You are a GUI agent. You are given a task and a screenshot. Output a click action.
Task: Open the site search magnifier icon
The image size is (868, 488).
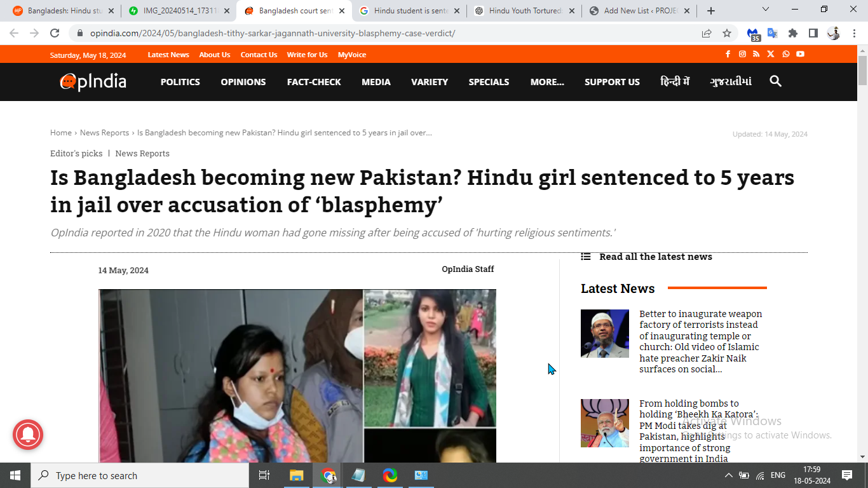coord(775,81)
